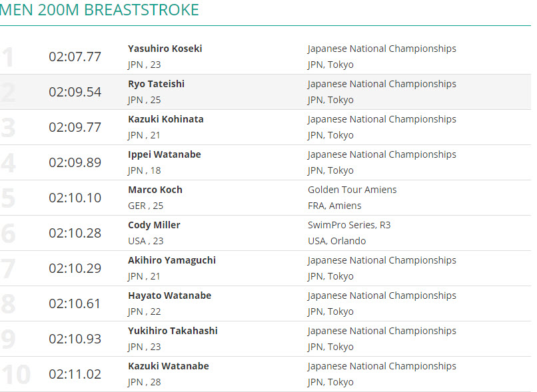This screenshot has height=392, width=537.
Task: Open Ippei Watanabe's profile link
Action: 164,154
